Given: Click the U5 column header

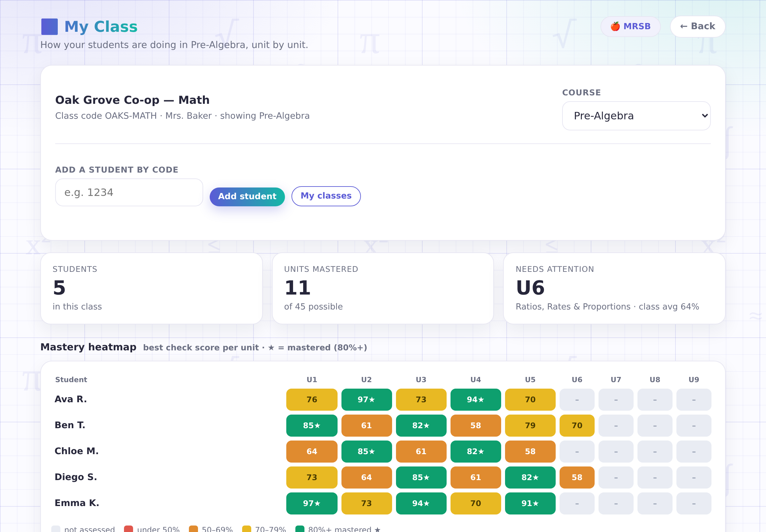Looking at the screenshot, I should coord(530,380).
